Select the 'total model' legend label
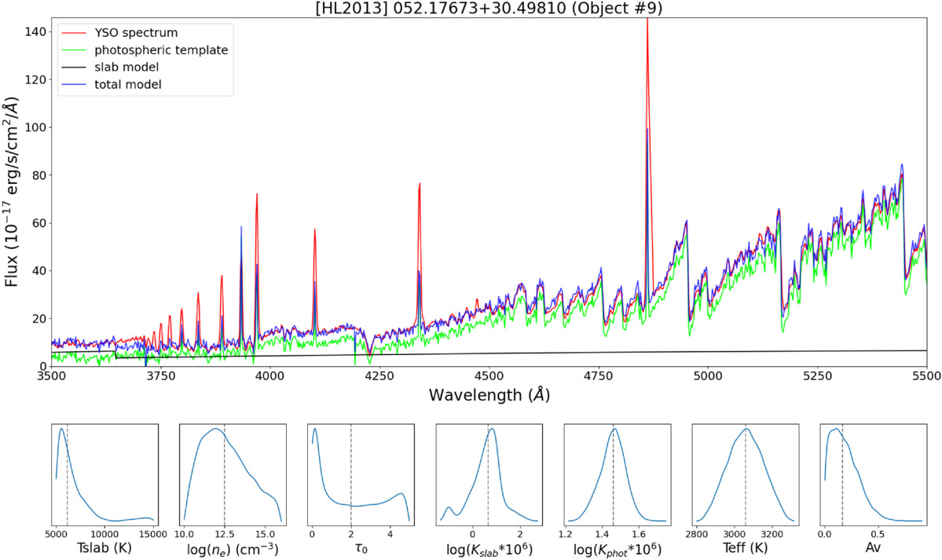The image size is (942, 560). point(128,85)
